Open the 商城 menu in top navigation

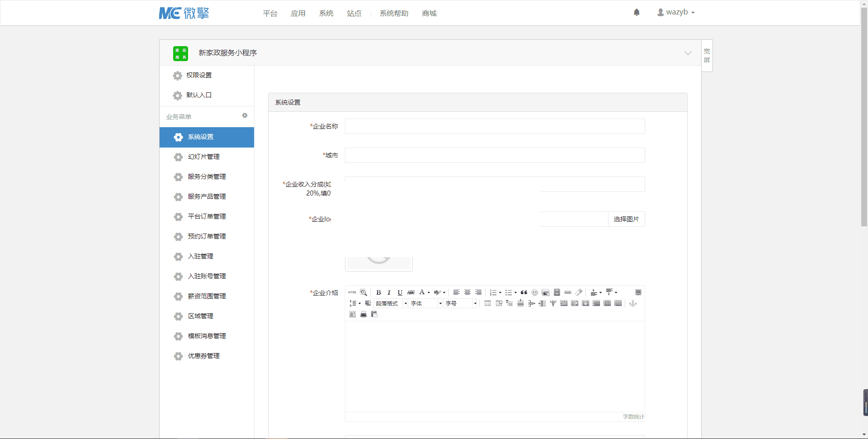429,13
